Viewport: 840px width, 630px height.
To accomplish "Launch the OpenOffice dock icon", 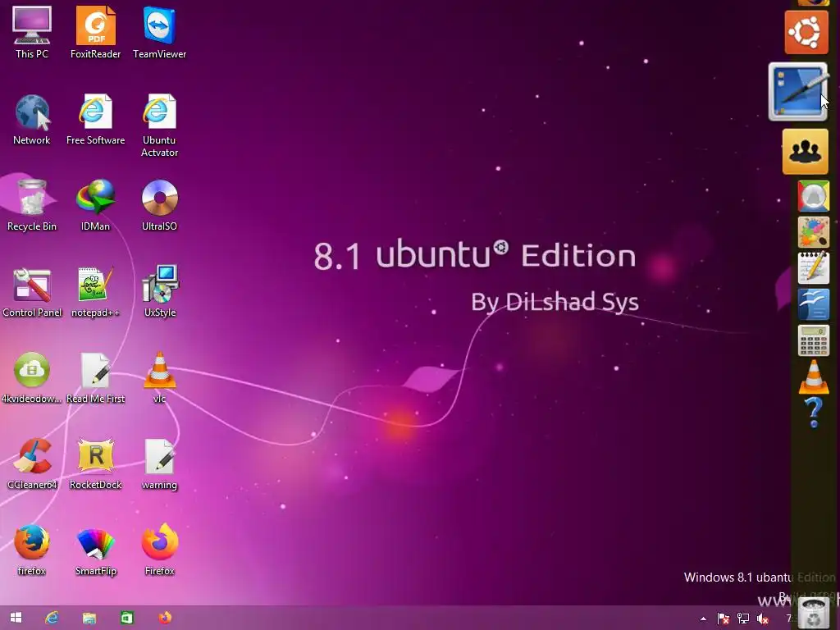I will point(813,304).
